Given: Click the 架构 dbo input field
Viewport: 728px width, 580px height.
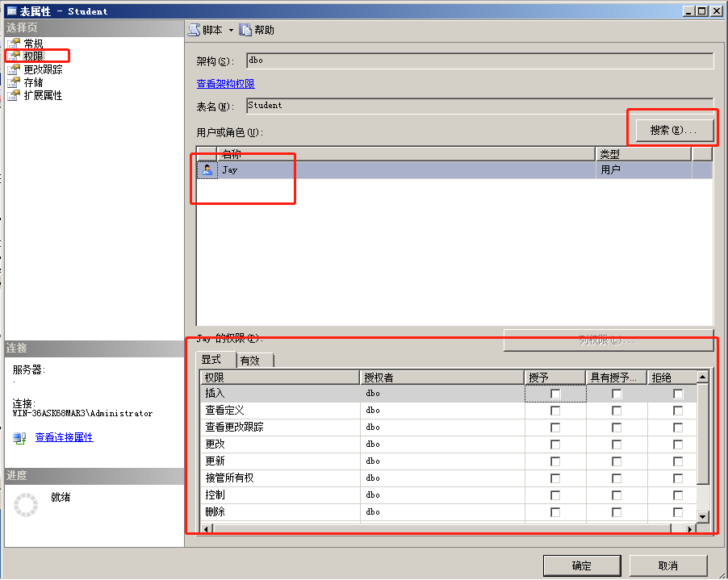Looking at the screenshot, I should point(479,61).
